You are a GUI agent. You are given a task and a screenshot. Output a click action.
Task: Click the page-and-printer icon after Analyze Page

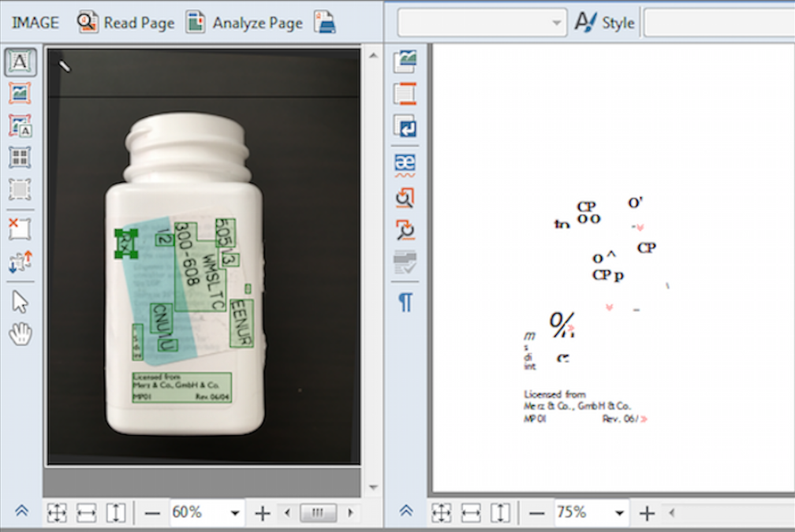click(x=324, y=23)
